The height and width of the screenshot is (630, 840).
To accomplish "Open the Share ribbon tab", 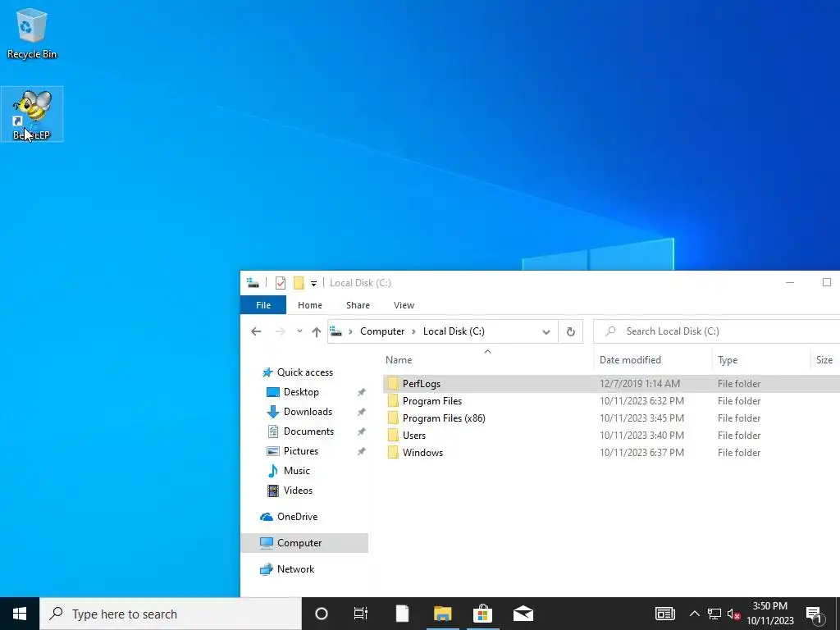I will [358, 305].
